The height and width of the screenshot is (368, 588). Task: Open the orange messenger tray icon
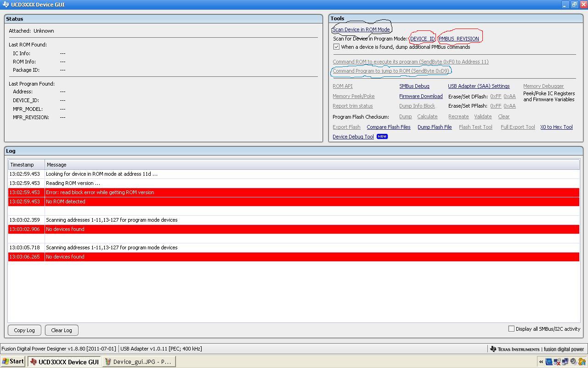[582, 362]
